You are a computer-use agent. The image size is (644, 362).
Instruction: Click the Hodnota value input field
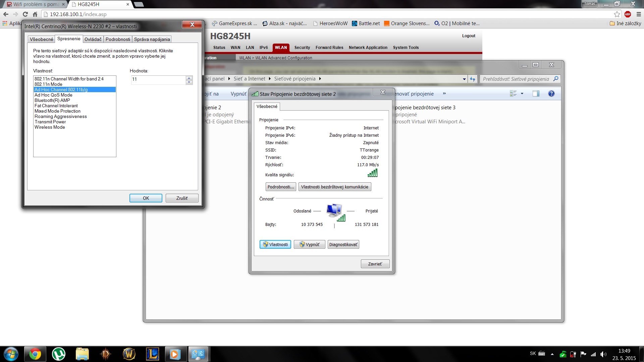158,79
